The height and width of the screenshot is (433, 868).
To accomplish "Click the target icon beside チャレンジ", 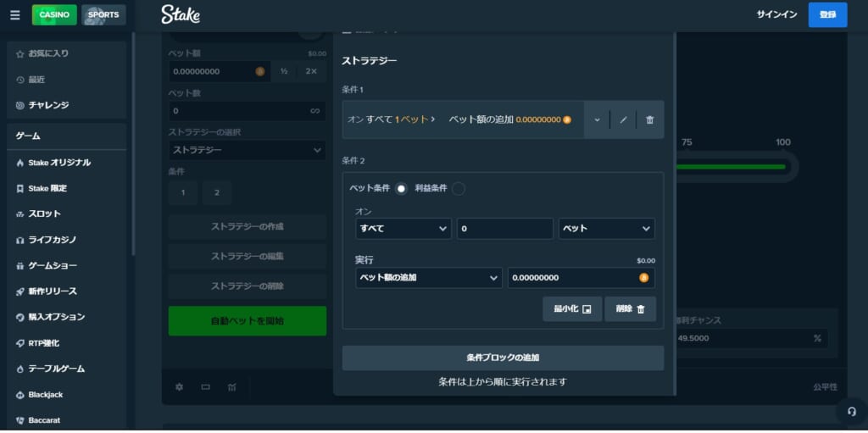I will [x=20, y=105].
